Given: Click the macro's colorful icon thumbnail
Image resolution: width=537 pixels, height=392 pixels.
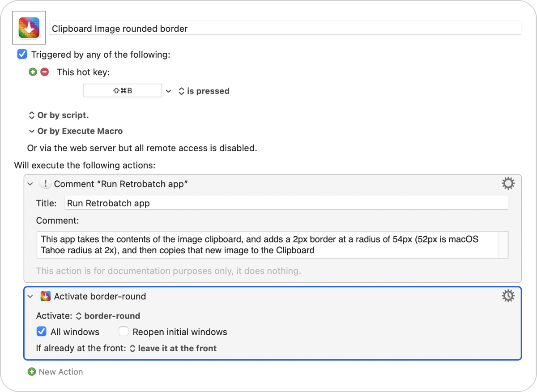Looking at the screenshot, I should tap(29, 27).
